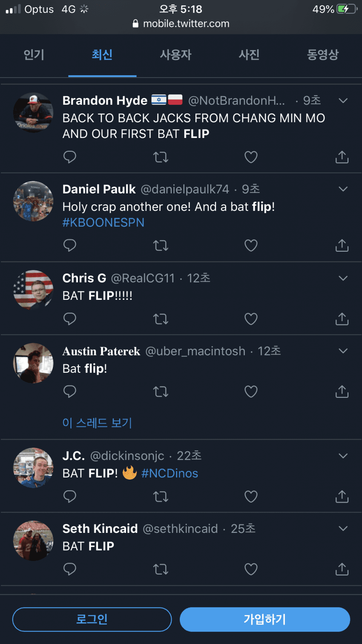
Task: Like J.C.'s NCDinos tweet
Action: coord(251,497)
